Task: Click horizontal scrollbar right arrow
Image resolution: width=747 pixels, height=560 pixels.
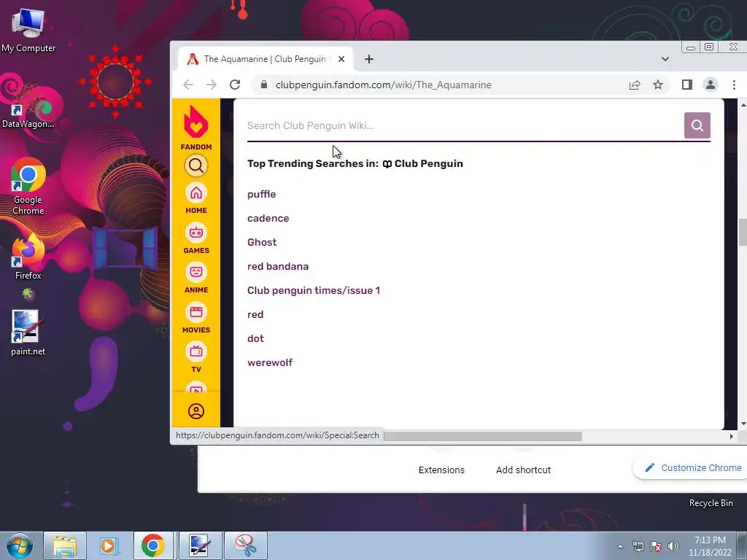Action: point(731,436)
